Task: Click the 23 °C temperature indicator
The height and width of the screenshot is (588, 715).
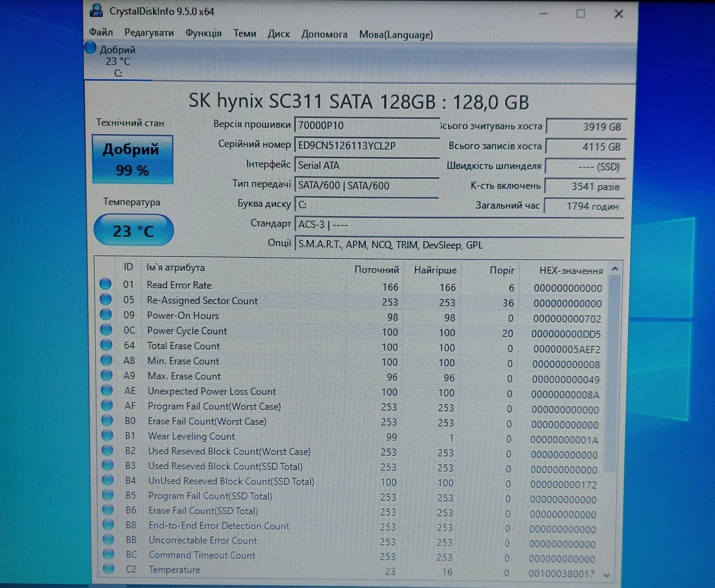Action: pos(134,230)
